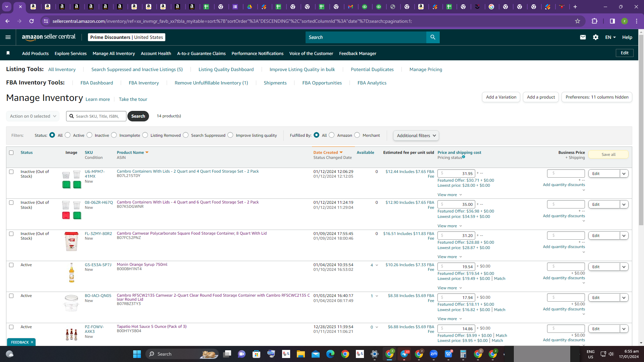Open the Take the tour link
The image size is (644, 362).
point(133,99)
